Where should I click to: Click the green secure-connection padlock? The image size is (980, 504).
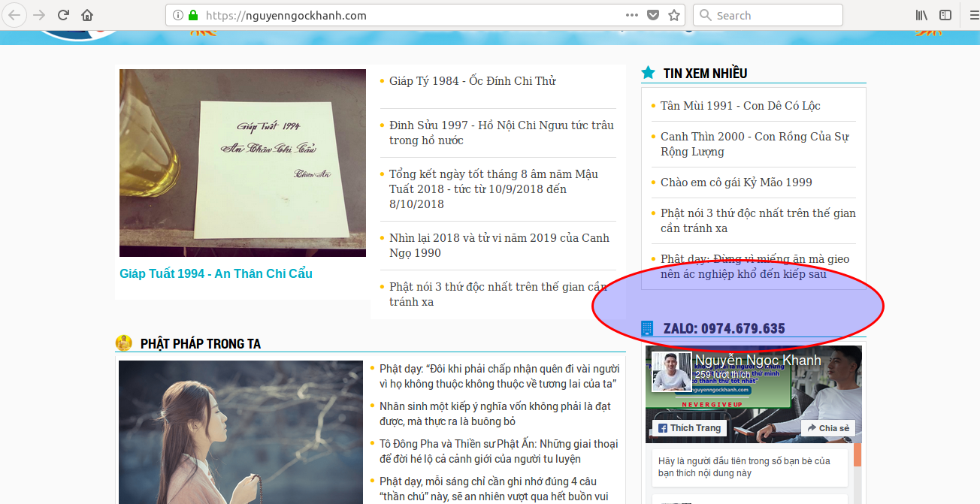[193, 15]
